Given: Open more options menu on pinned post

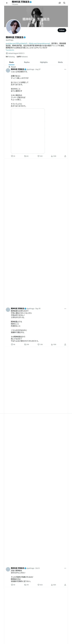Looking at the screenshot, I should click(65, 69).
